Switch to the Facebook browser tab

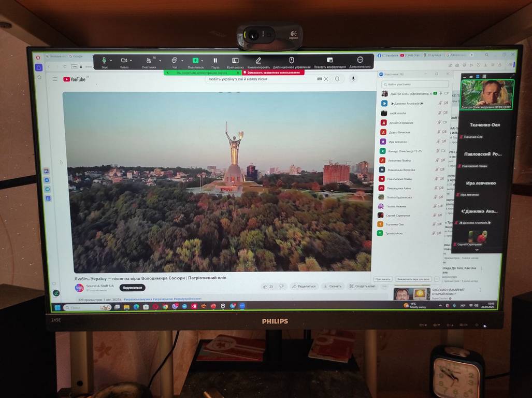click(387, 55)
